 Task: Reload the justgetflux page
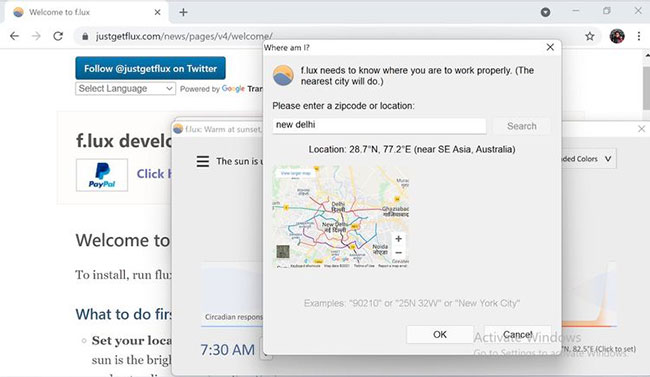coord(58,36)
